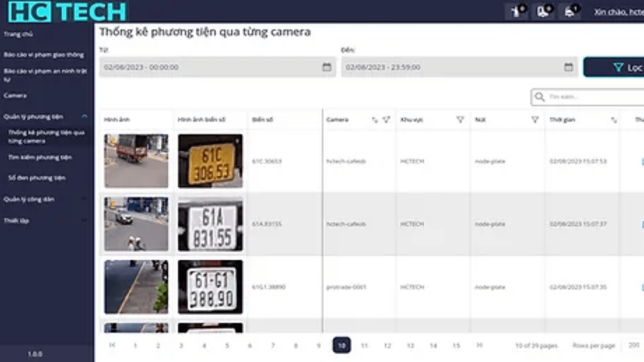
Task: Click time cell 15:07:53
Action: click(x=578, y=161)
